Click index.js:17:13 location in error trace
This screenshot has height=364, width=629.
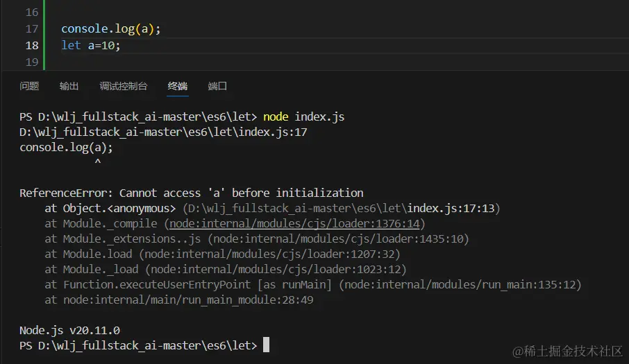451,208
